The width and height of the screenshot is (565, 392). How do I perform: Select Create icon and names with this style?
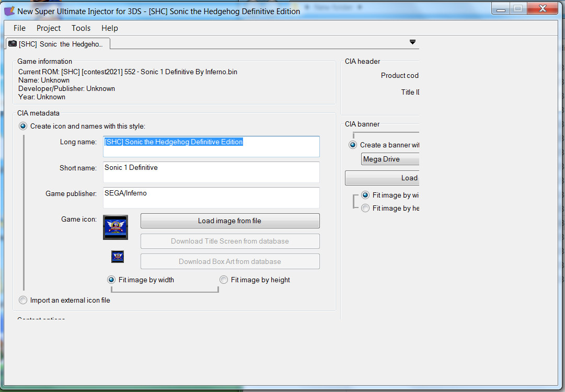pyautogui.click(x=23, y=126)
